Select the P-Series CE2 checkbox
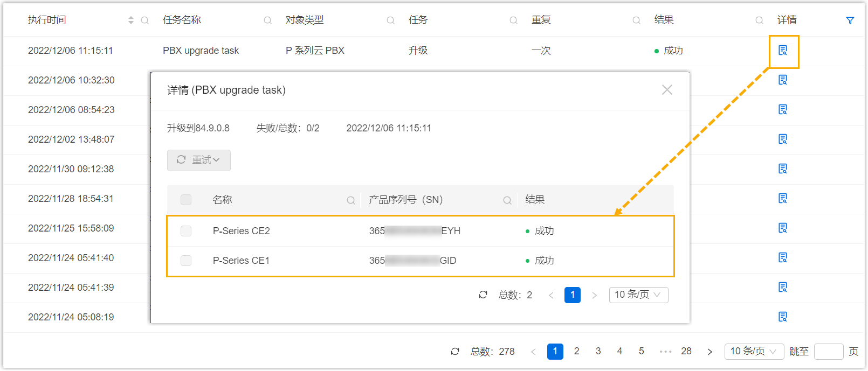The width and height of the screenshot is (868, 371). coord(186,231)
